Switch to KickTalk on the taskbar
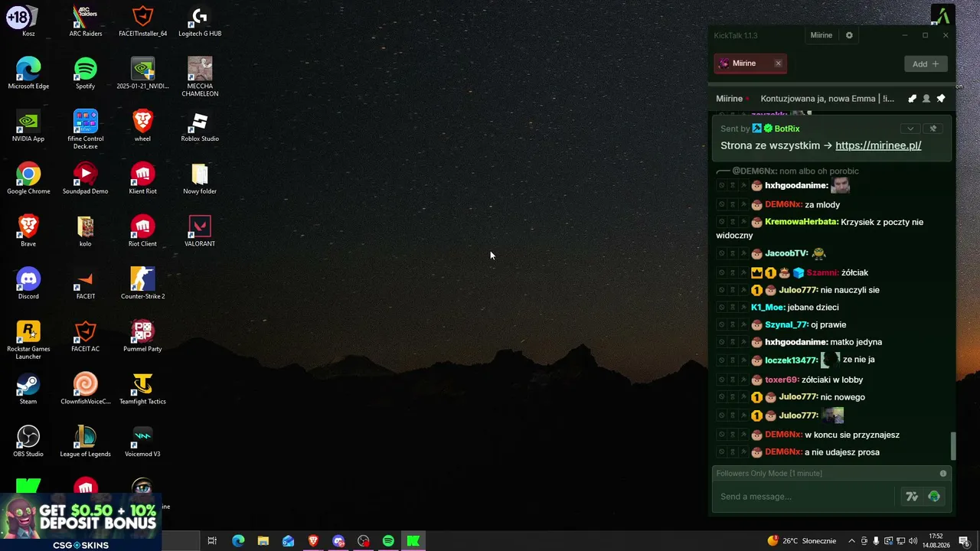Viewport: 980px width, 551px height. coord(413,541)
